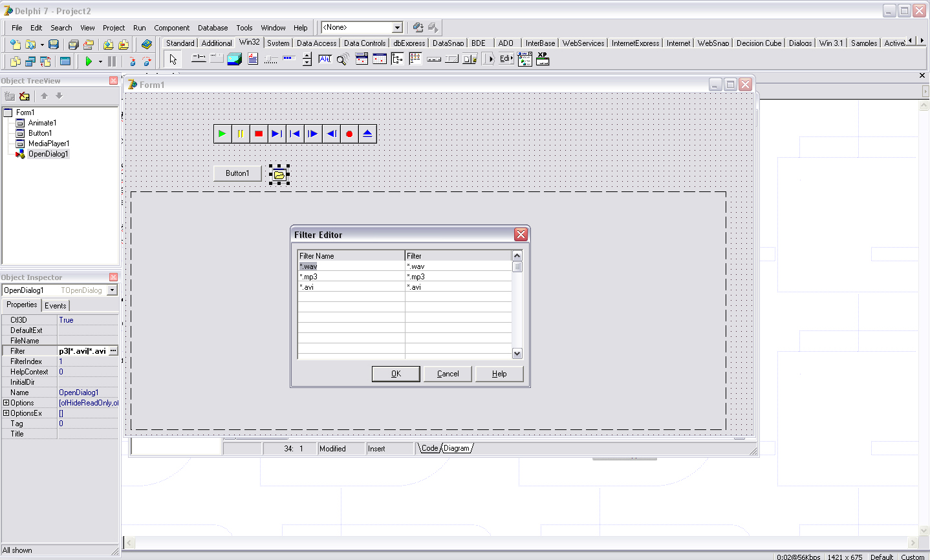Click MediaPlayer Eject button

click(x=367, y=134)
